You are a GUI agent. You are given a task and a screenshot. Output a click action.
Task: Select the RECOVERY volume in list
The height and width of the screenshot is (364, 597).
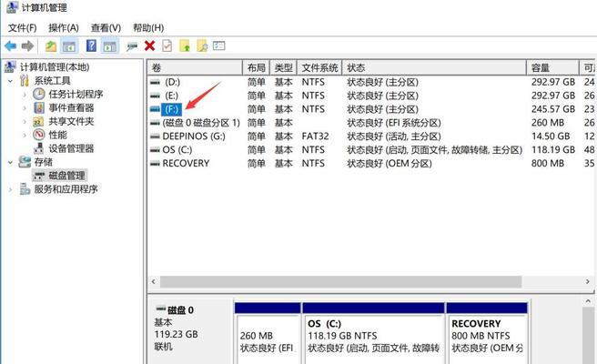[186, 163]
